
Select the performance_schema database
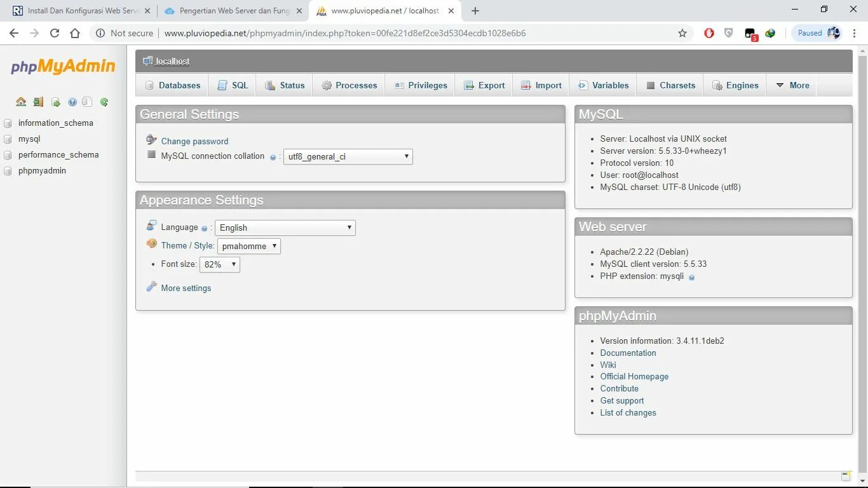[58, 154]
